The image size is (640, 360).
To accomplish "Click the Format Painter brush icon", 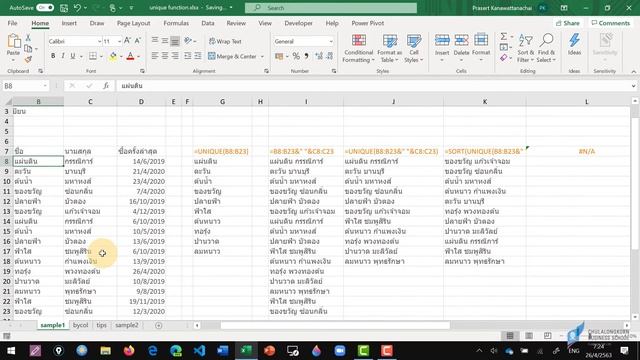I will point(28,60).
